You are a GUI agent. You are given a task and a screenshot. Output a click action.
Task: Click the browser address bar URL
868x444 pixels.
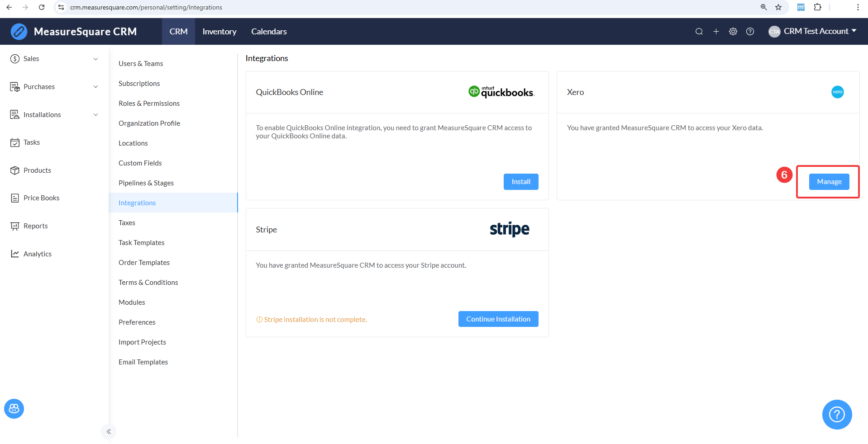click(x=146, y=7)
